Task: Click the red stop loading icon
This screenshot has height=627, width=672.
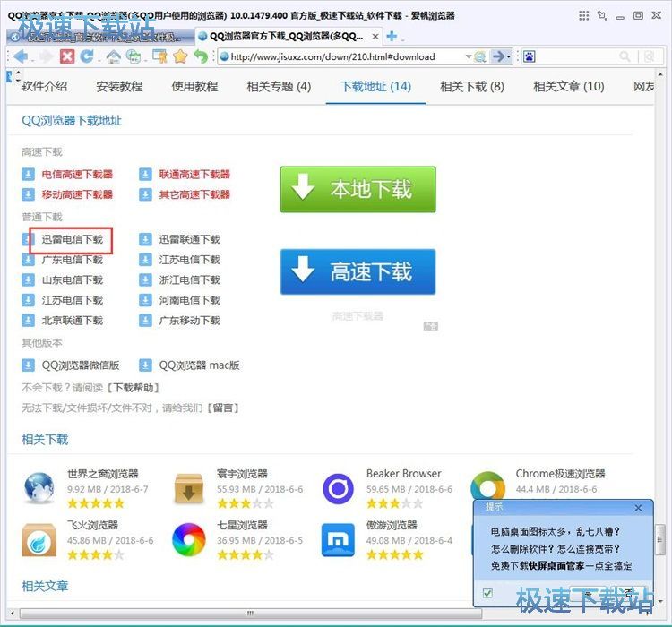Action: pos(67,56)
